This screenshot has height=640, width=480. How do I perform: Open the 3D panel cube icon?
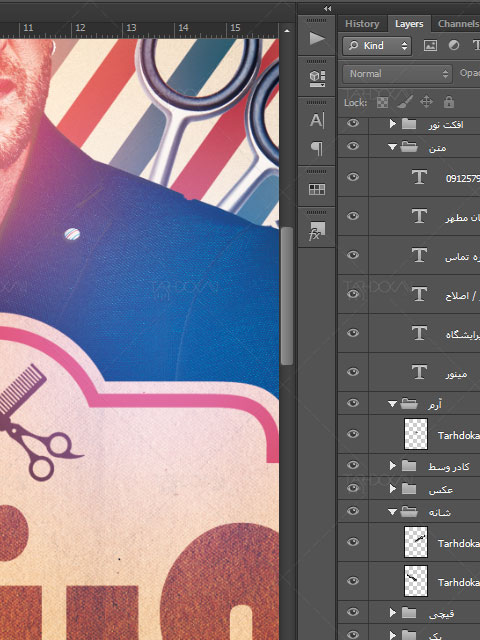pyautogui.click(x=317, y=78)
